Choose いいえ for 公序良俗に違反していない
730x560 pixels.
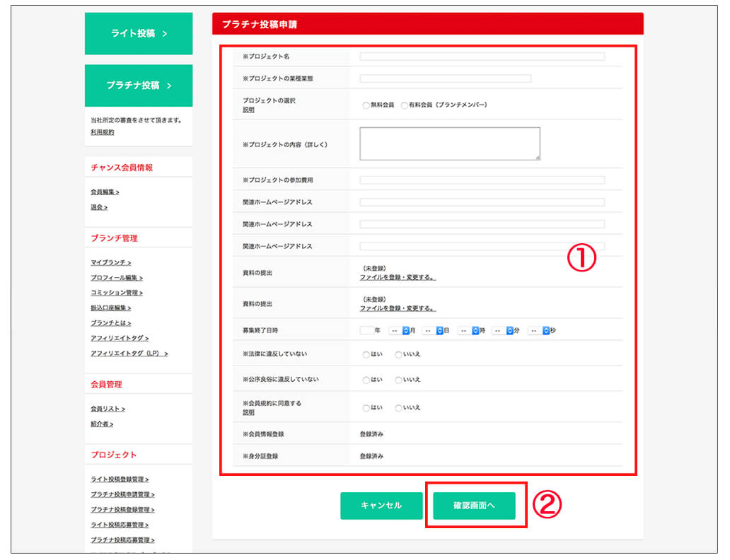[x=399, y=380]
